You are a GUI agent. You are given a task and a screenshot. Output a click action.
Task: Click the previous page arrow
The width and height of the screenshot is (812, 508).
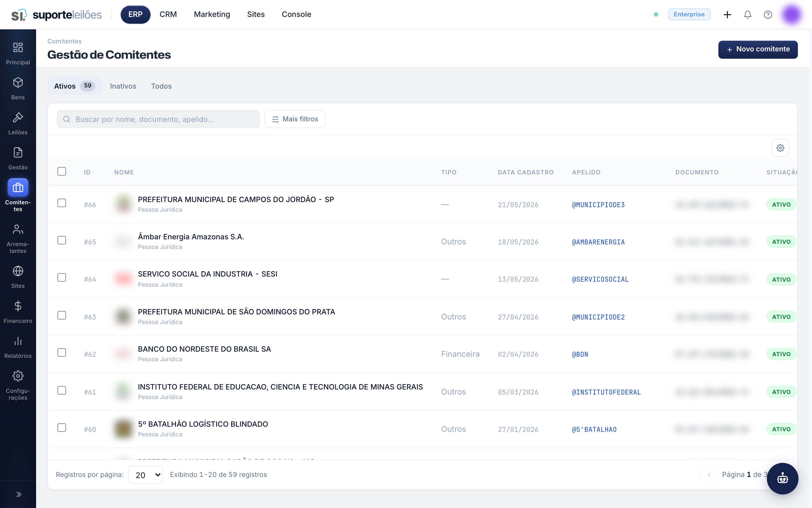709,475
